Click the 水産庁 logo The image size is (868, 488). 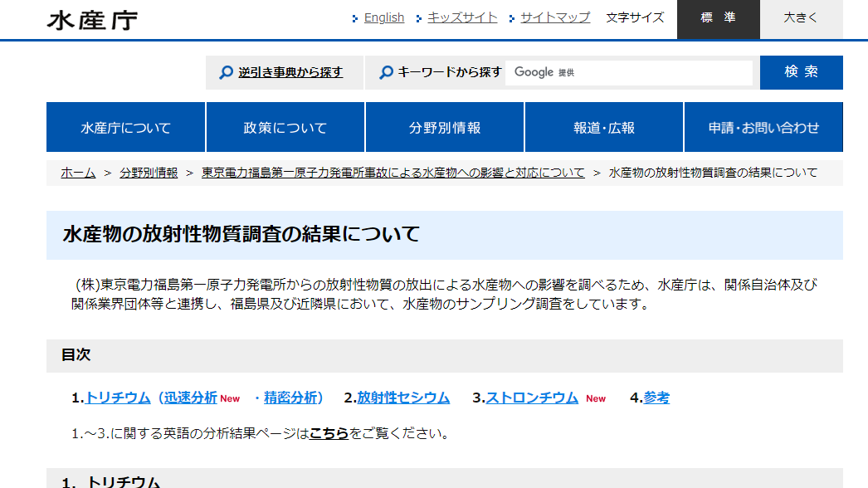[x=94, y=18]
